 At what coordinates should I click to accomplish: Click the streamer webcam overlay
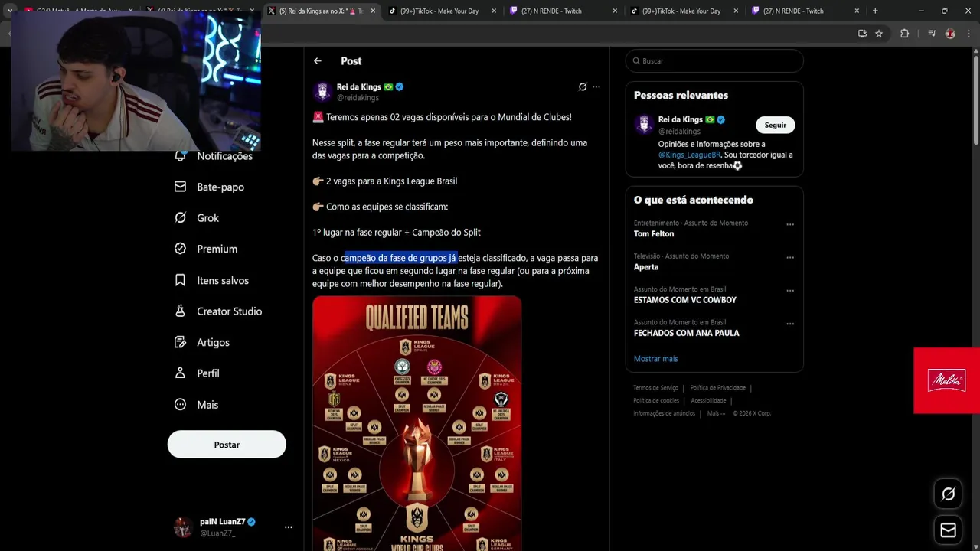click(136, 81)
